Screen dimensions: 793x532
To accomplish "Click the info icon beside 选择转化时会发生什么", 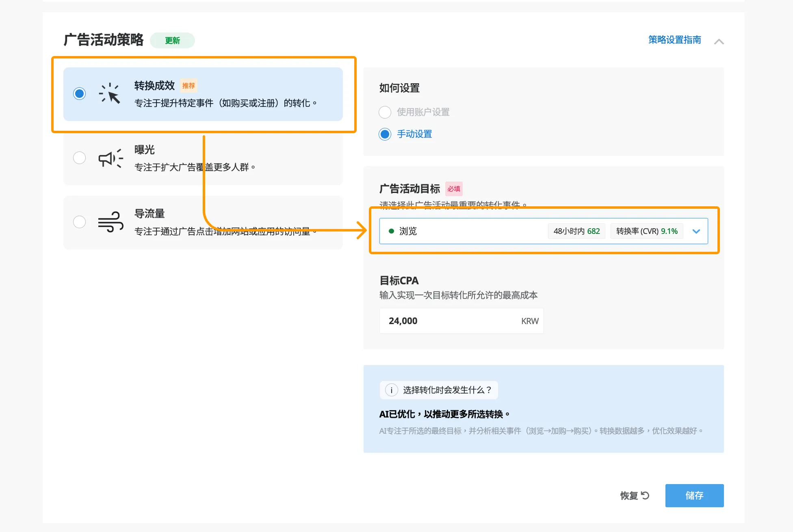I will pos(391,390).
